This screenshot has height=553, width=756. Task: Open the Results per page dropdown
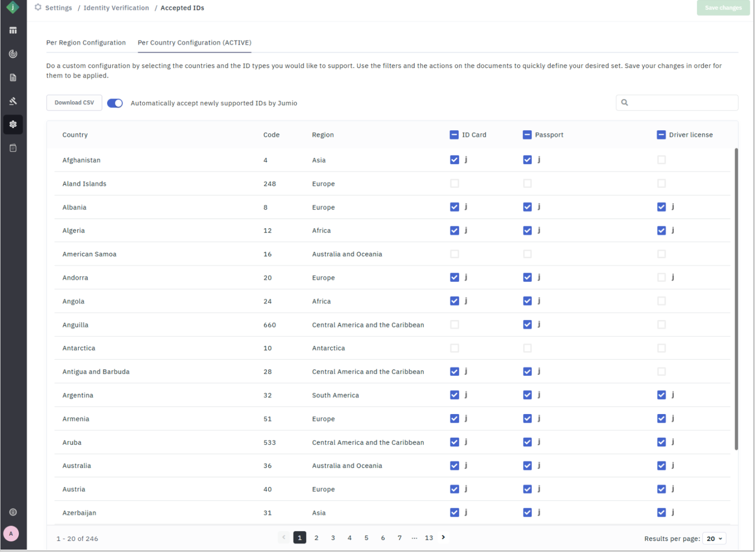tap(715, 539)
